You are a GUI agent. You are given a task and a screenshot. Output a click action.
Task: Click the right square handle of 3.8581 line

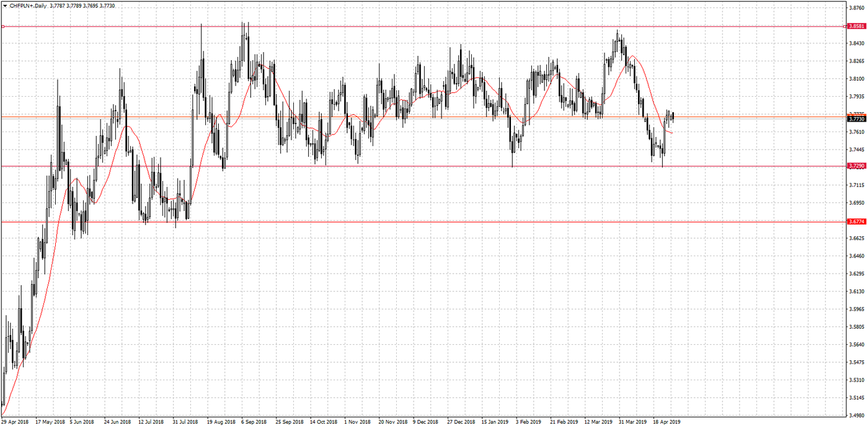846,27
